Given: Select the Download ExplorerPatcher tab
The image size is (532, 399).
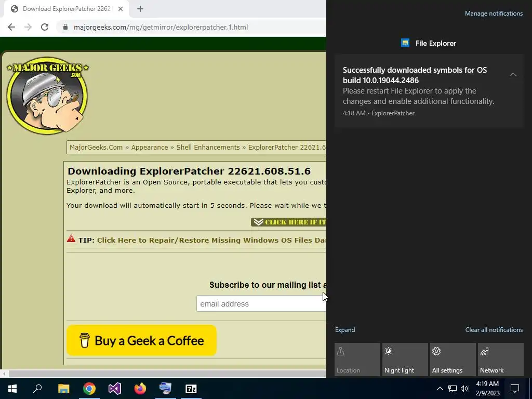Looking at the screenshot, I should [66, 9].
